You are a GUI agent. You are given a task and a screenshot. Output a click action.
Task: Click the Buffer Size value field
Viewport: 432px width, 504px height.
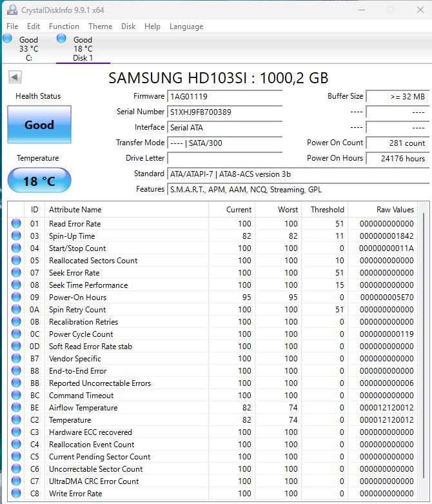pyautogui.click(x=398, y=96)
